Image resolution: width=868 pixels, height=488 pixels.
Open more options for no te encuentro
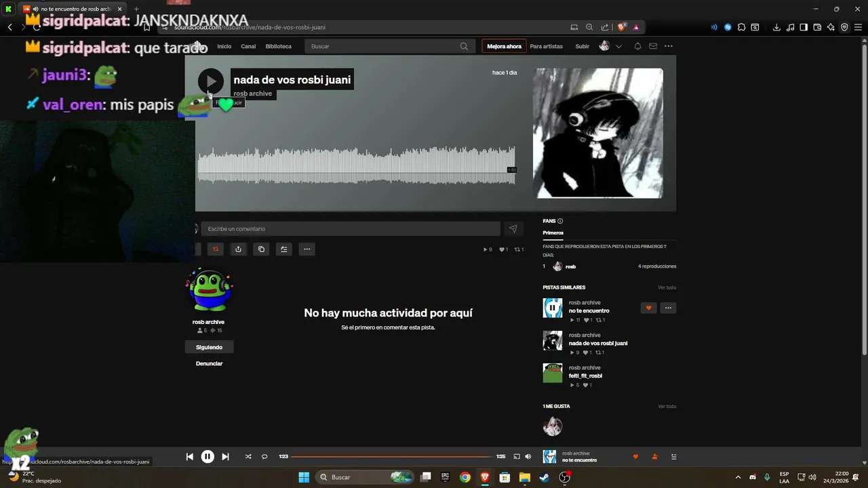[668, 308]
